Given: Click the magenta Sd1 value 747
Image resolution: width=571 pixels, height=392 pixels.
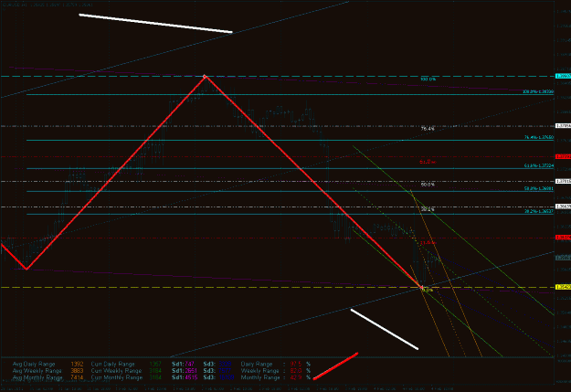Looking at the screenshot, I should pos(189,364).
